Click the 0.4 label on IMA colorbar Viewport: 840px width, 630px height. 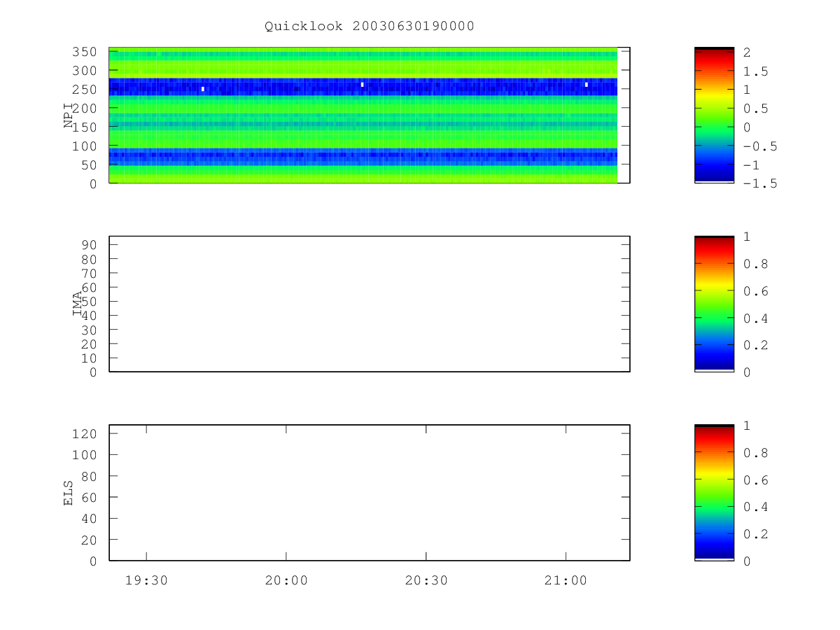[x=755, y=318]
